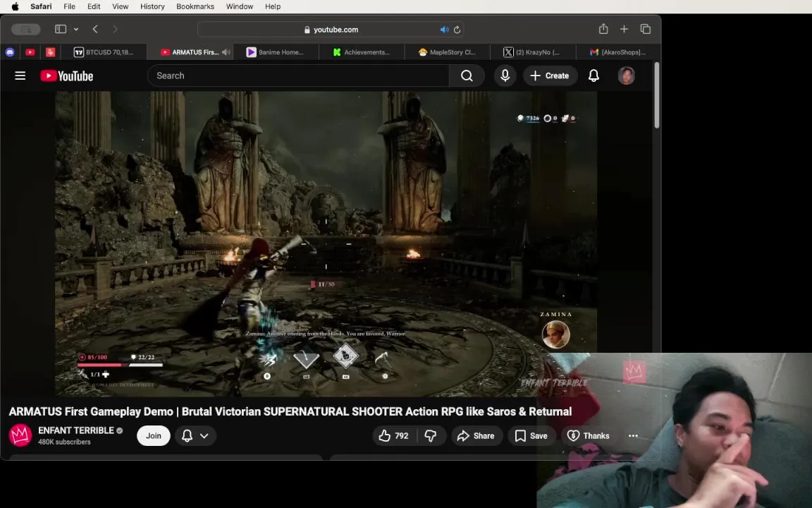
Task: Click the page vertical scrollbar
Action: pyautogui.click(x=657, y=96)
